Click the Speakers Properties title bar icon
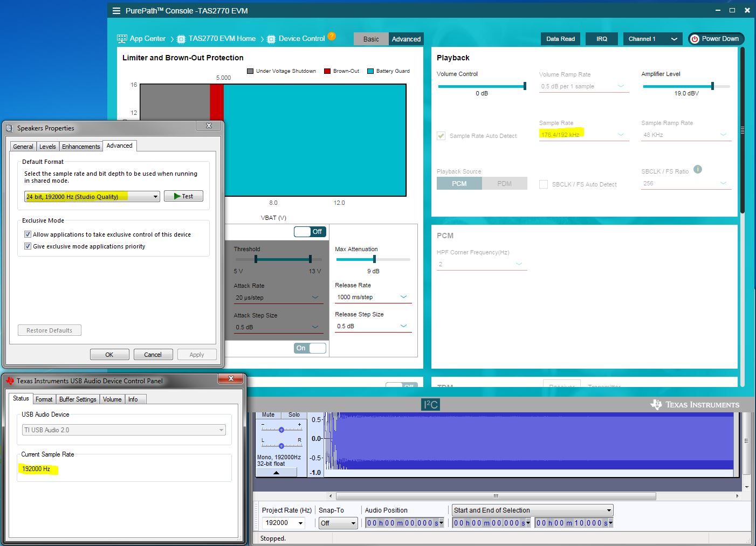The width and height of the screenshot is (756, 546). coord(9,128)
